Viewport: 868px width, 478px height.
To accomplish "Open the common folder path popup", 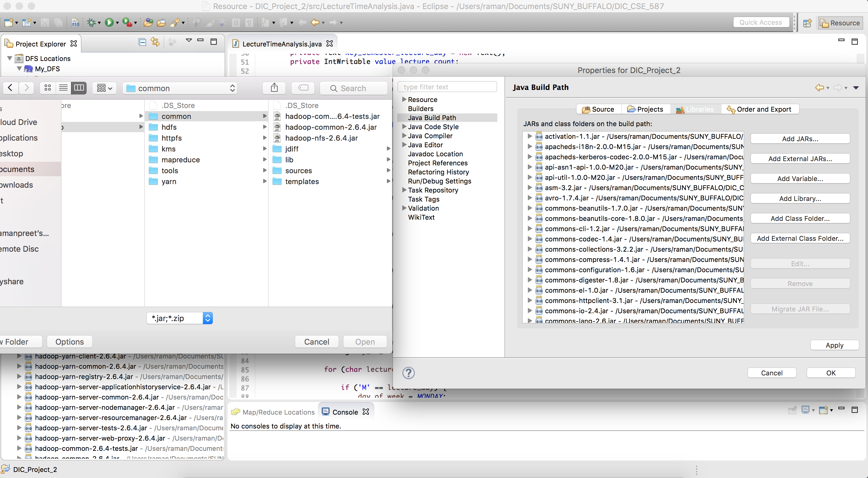I will point(180,88).
